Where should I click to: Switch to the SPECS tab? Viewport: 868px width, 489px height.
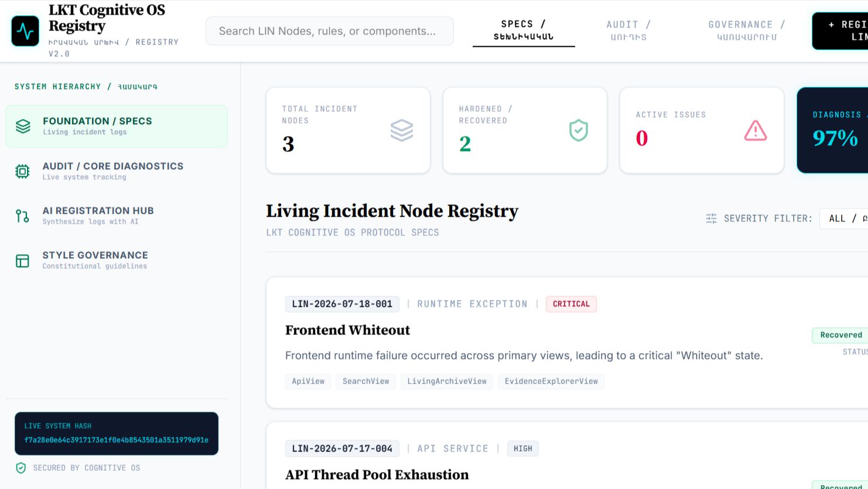524,30
